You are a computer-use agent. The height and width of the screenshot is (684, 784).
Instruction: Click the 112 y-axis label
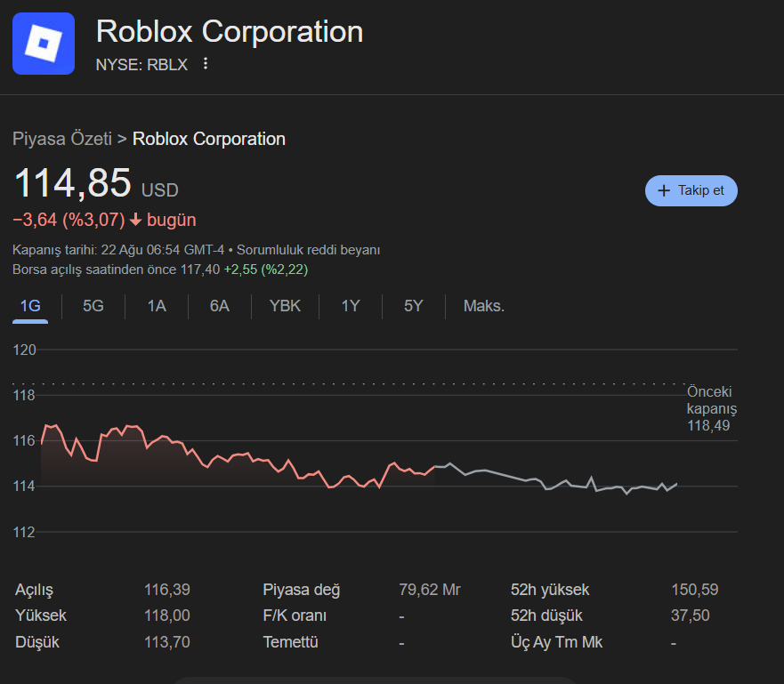24,532
